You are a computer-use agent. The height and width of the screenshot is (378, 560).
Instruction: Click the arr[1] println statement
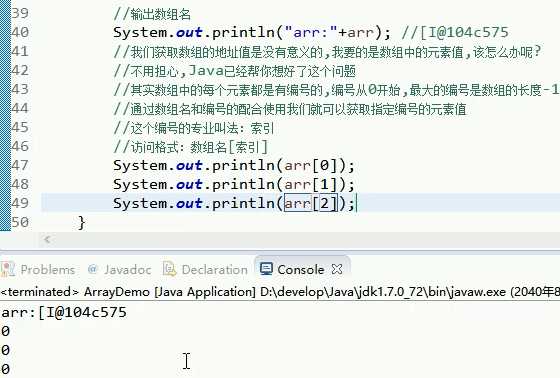click(234, 185)
